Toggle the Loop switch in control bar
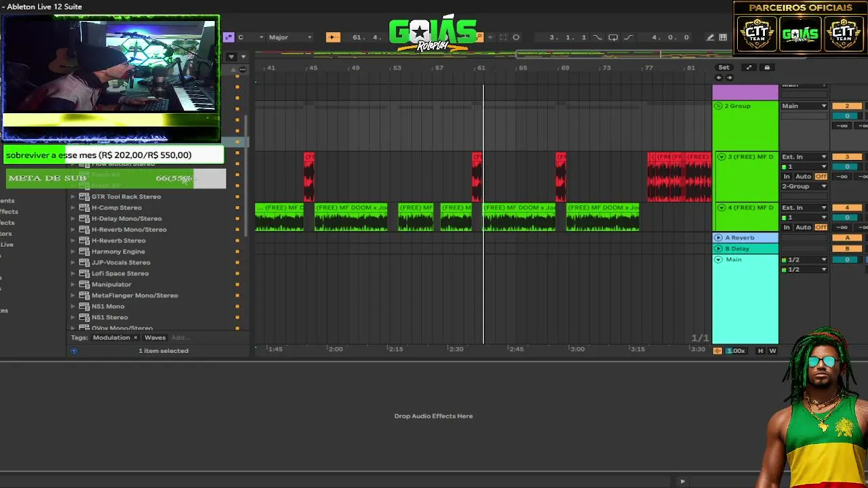The width and height of the screenshot is (868, 488). tap(613, 37)
